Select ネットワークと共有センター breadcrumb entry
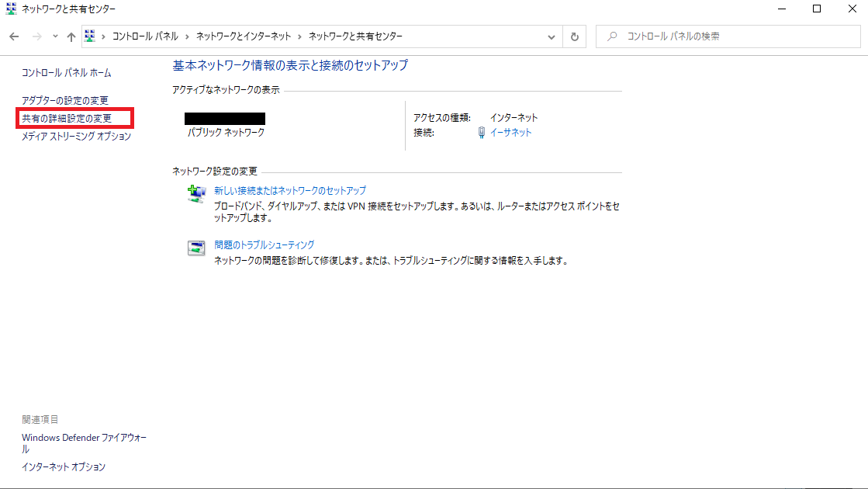This screenshot has height=489, width=868. click(355, 36)
